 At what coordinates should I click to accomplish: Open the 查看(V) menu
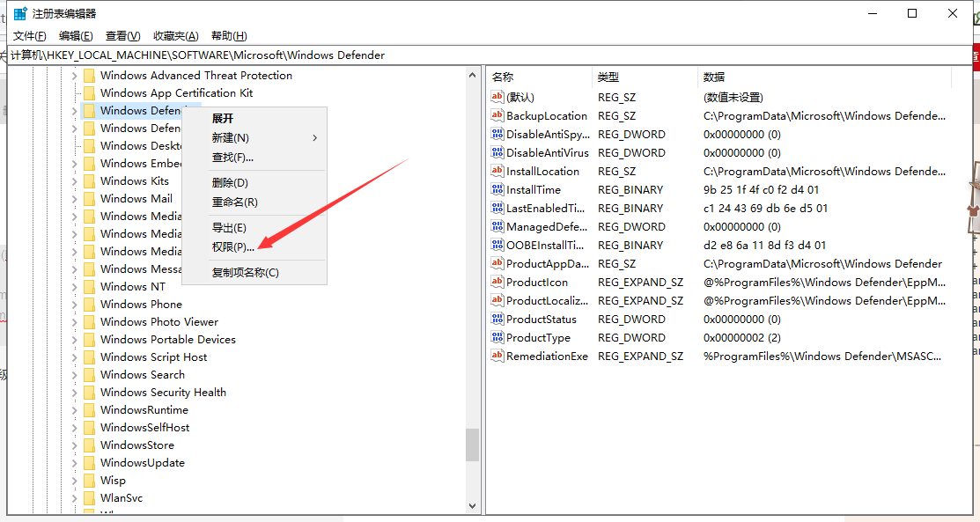(122, 36)
